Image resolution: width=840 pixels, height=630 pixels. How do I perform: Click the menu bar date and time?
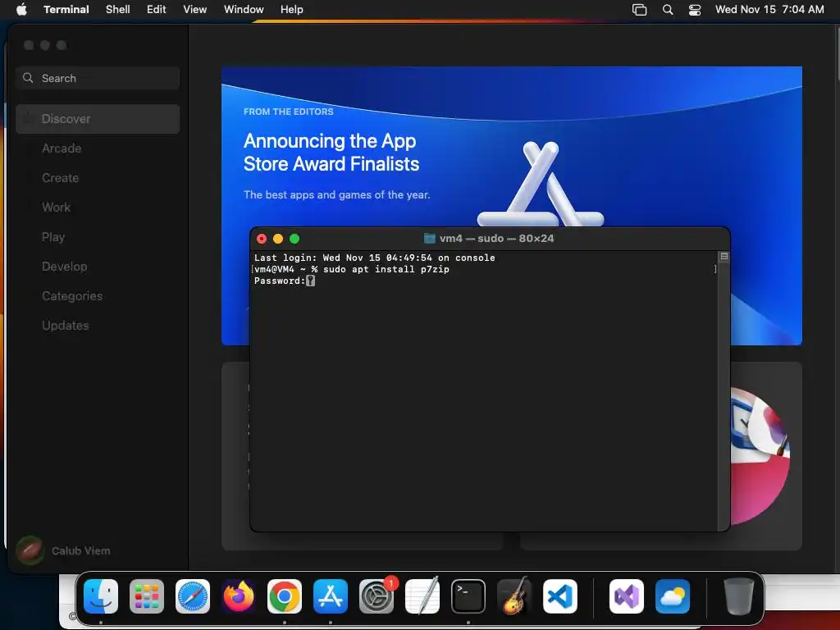click(769, 10)
